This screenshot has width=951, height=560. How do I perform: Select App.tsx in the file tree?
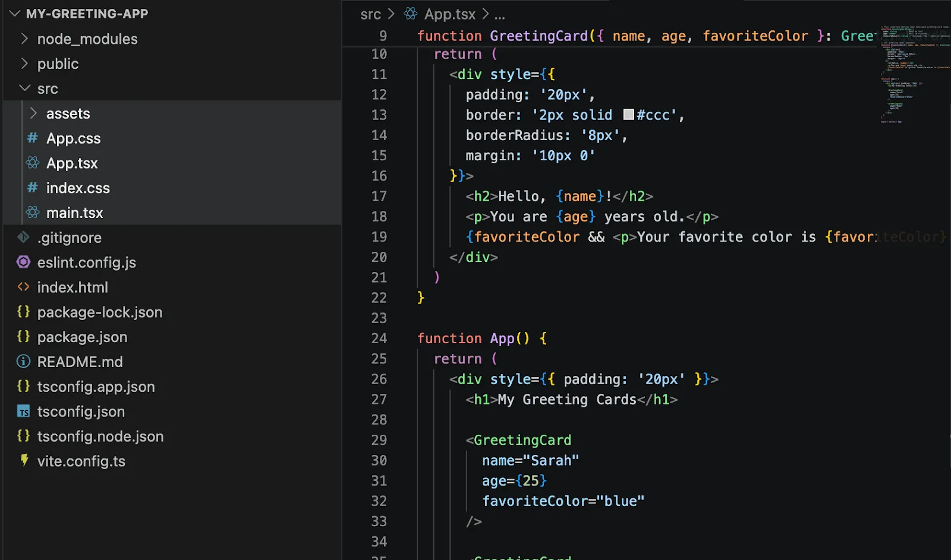72,163
